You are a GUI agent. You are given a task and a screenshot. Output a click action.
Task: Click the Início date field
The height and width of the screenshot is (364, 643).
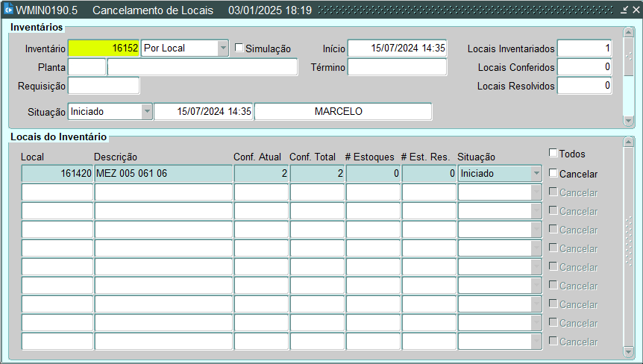click(x=397, y=48)
